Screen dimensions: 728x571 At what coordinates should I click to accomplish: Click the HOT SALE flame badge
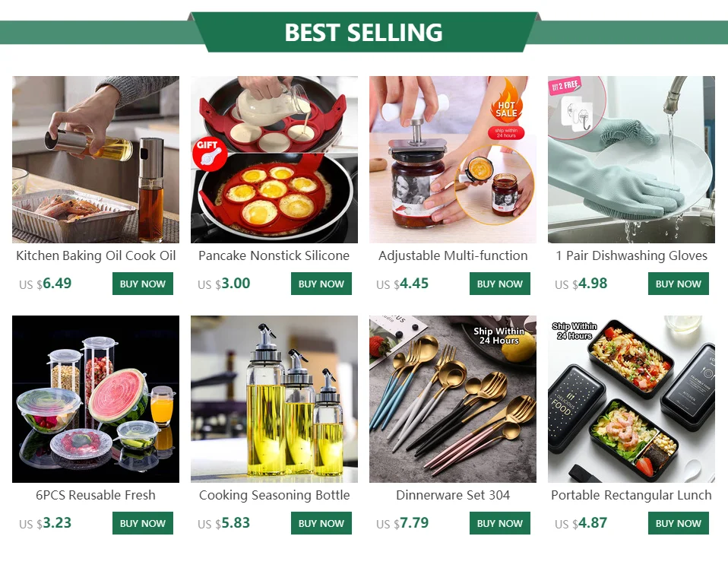click(507, 103)
